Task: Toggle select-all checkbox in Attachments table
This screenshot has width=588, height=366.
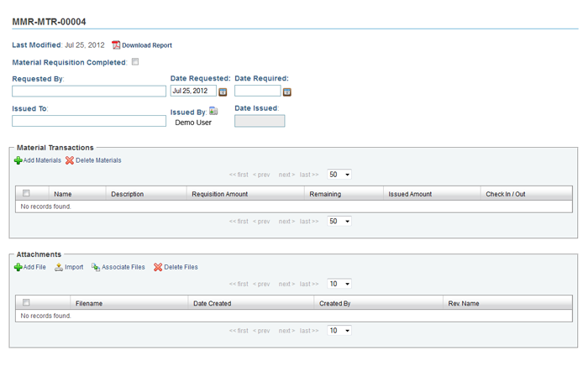Action: 26,302
